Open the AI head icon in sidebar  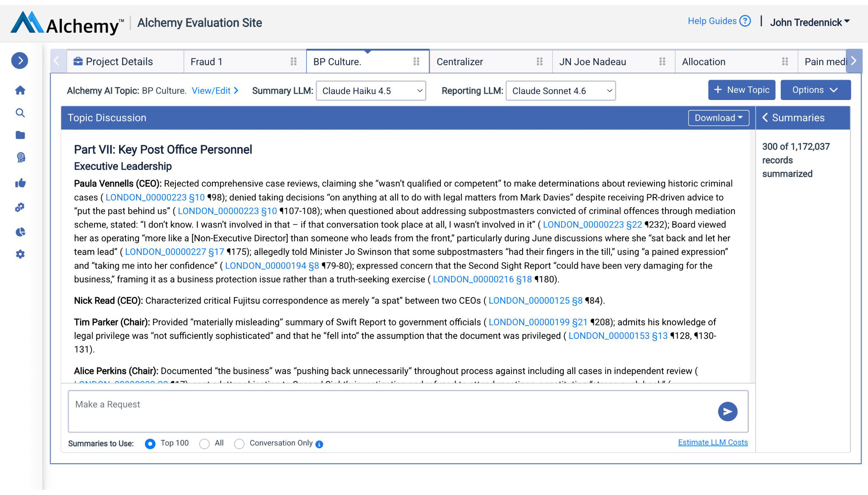(20, 158)
